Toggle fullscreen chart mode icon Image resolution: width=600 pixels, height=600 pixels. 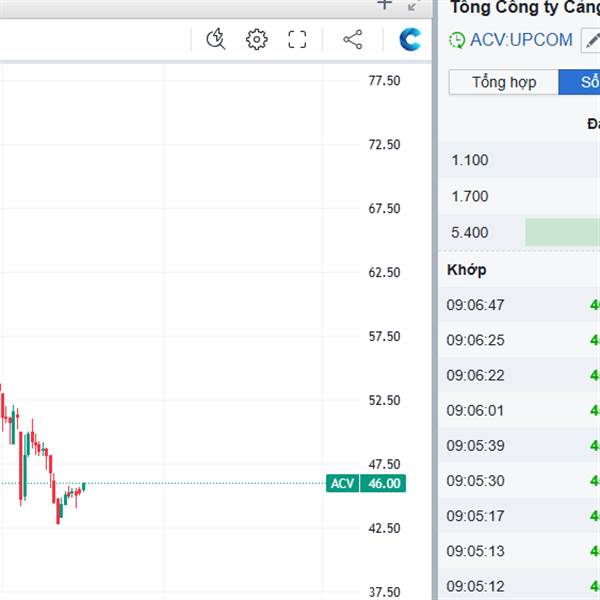click(x=297, y=39)
